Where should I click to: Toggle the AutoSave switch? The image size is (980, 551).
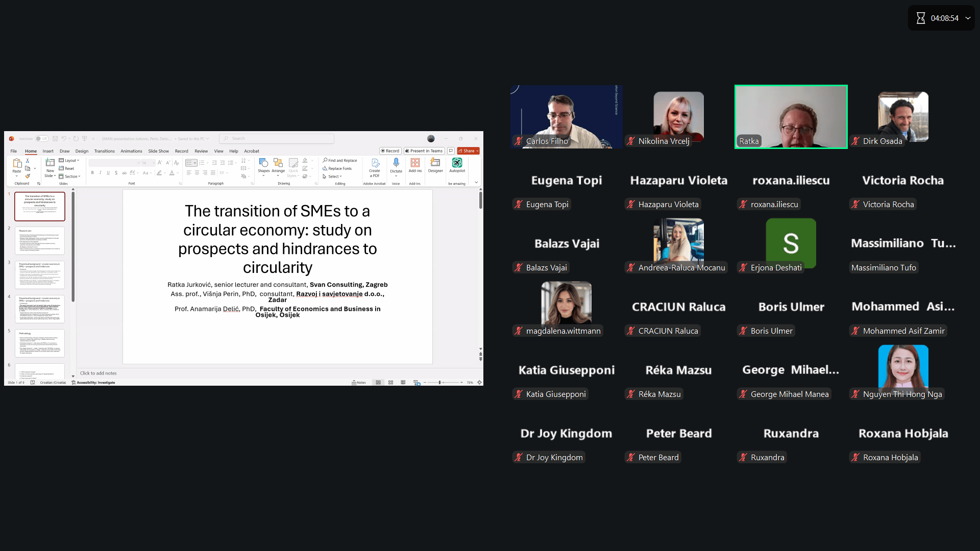42,139
